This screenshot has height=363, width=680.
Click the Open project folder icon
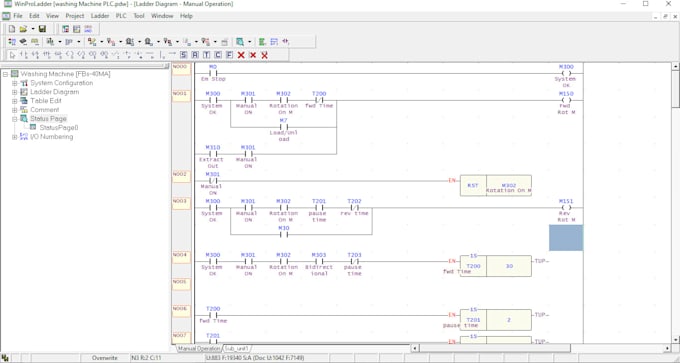pos(23,29)
